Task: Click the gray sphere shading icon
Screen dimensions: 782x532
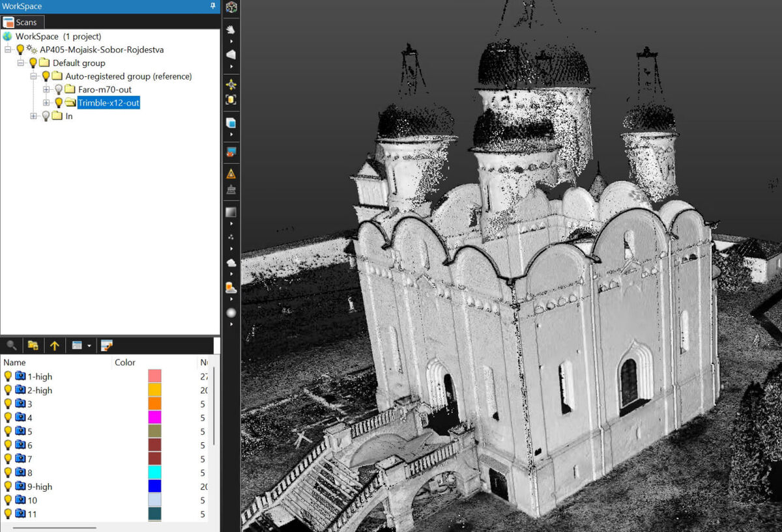Action: [x=231, y=313]
